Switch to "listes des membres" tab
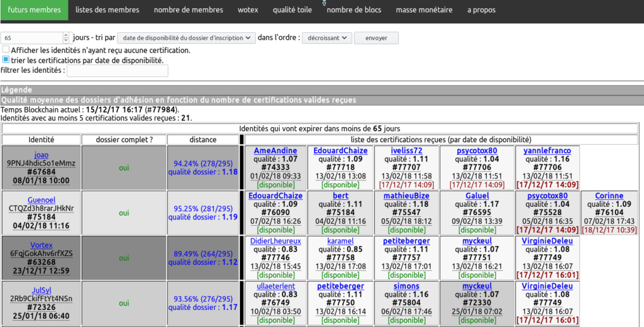 108,10
